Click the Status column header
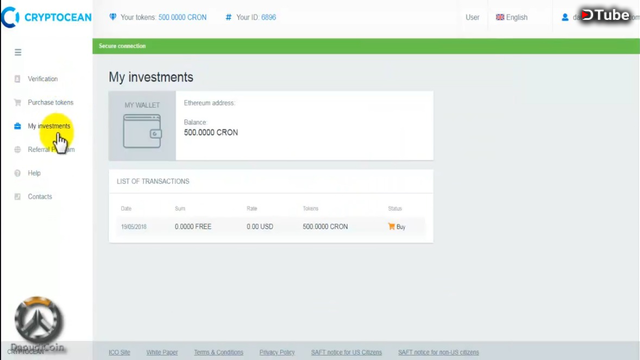 pos(395,209)
